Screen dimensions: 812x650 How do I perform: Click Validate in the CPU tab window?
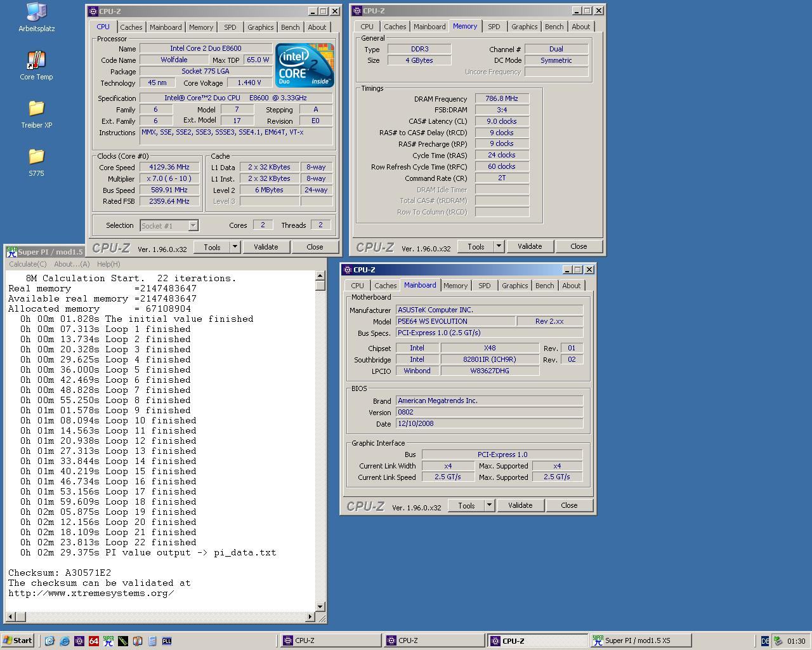(x=266, y=247)
